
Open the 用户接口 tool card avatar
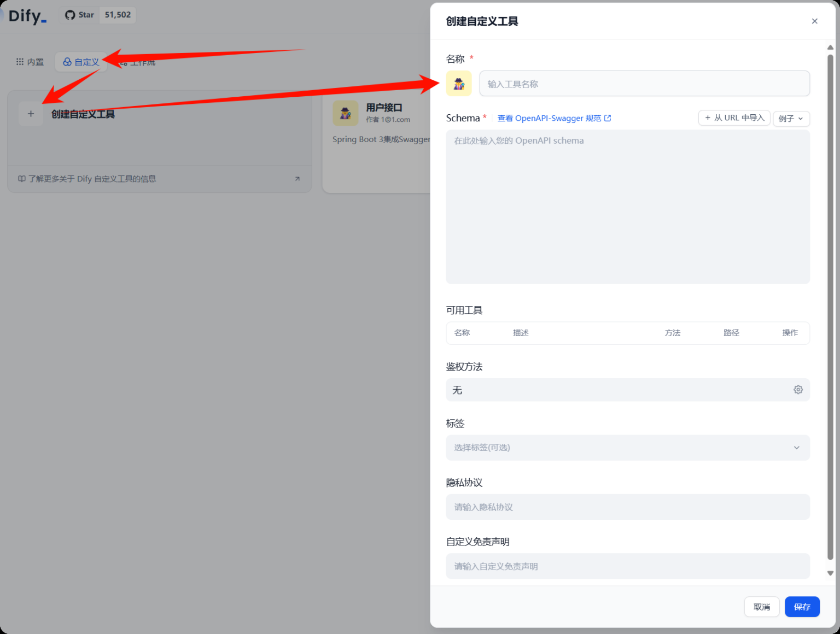click(x=346, y=113)
